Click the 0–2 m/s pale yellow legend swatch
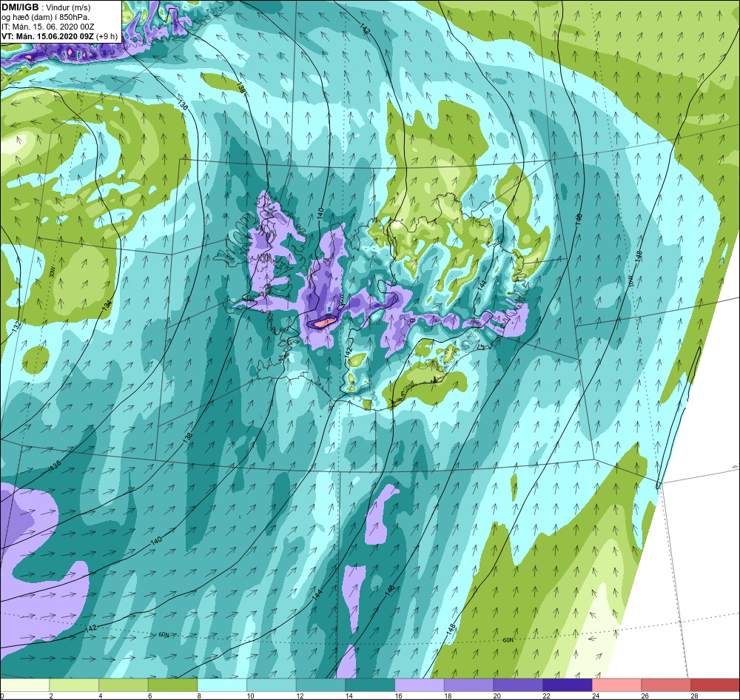Image resolution: width=740 pixels, height=700 pixels. click(24, 685)
